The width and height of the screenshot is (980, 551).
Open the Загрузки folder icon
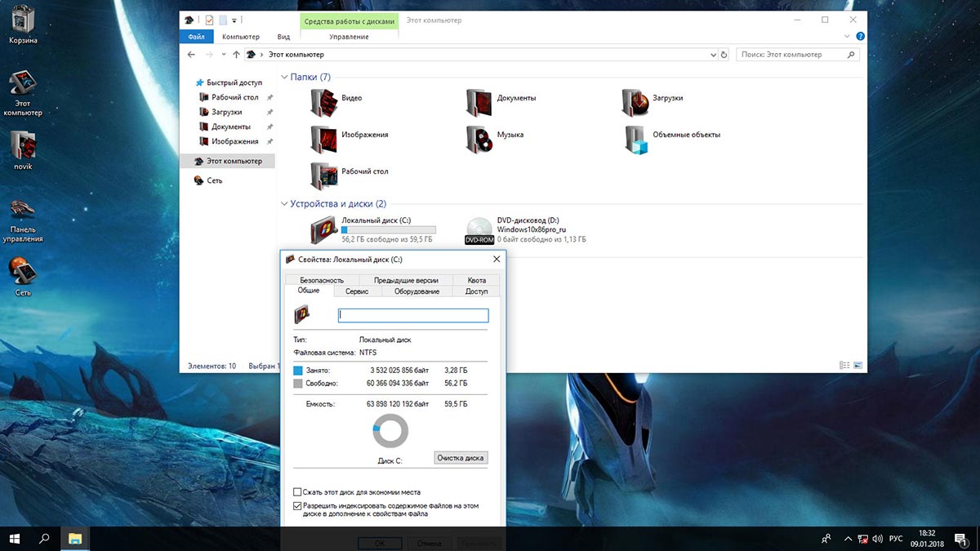click(x=635, y=100)
